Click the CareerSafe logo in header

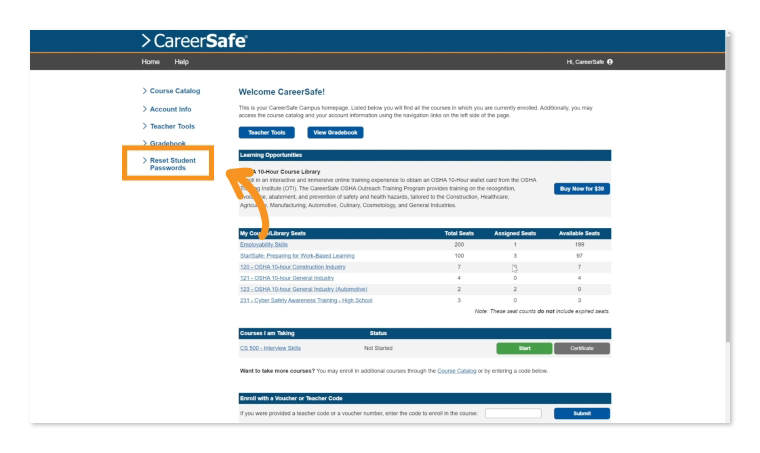click(194, 41)
